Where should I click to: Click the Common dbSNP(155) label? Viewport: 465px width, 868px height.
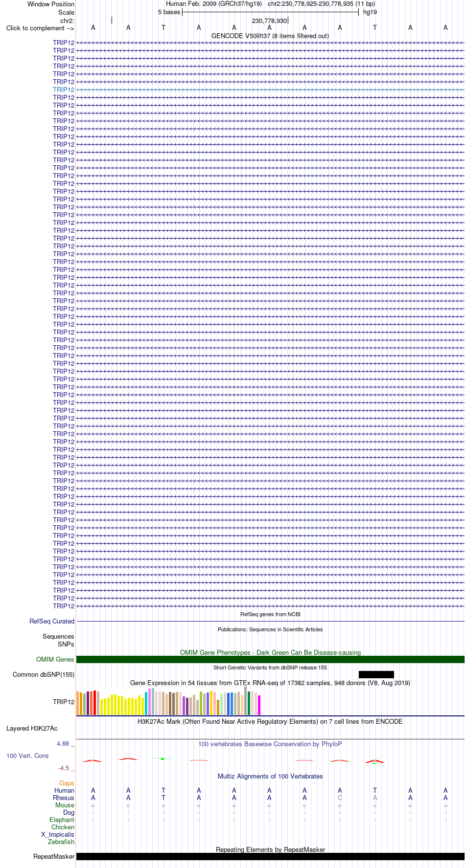pos(44,675)
